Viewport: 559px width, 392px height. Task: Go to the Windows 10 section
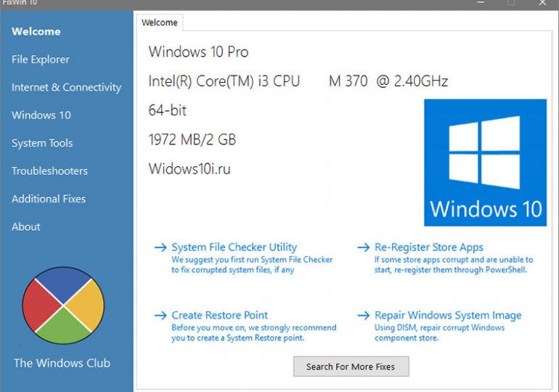point(41,115)
